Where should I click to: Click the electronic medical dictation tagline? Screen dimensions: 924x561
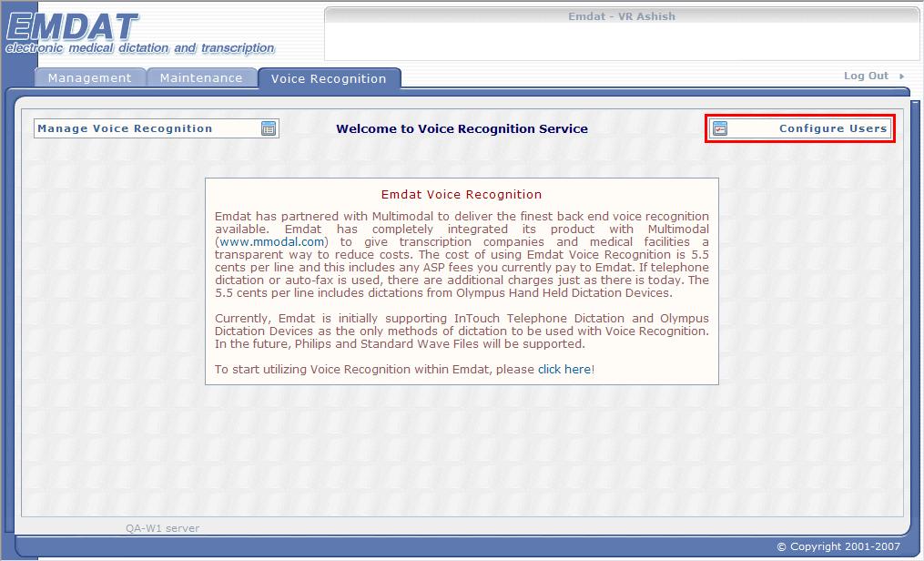click(x=140, y=48)
